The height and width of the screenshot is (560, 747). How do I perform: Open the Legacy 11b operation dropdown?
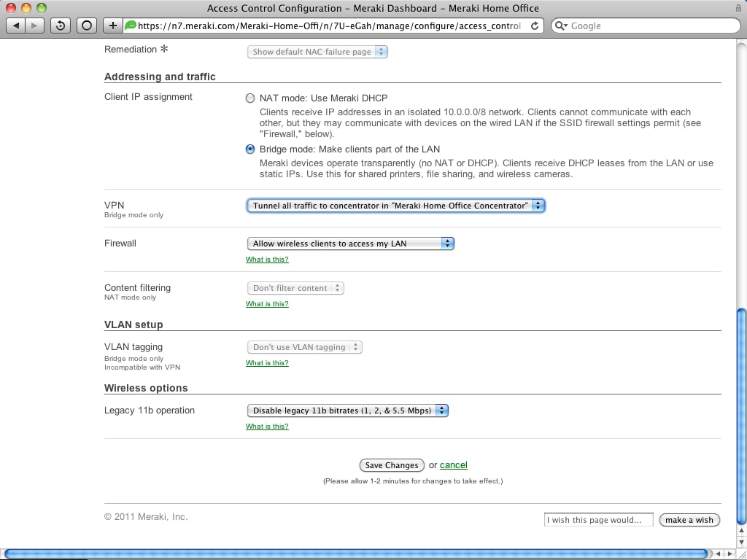(348, 411)
